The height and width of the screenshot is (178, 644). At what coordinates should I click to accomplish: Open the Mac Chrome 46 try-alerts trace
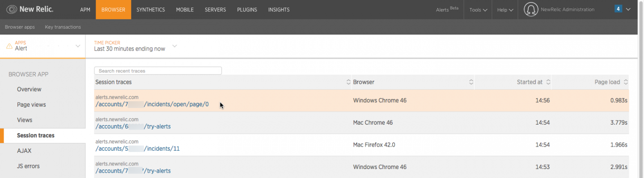click(133, 126)
